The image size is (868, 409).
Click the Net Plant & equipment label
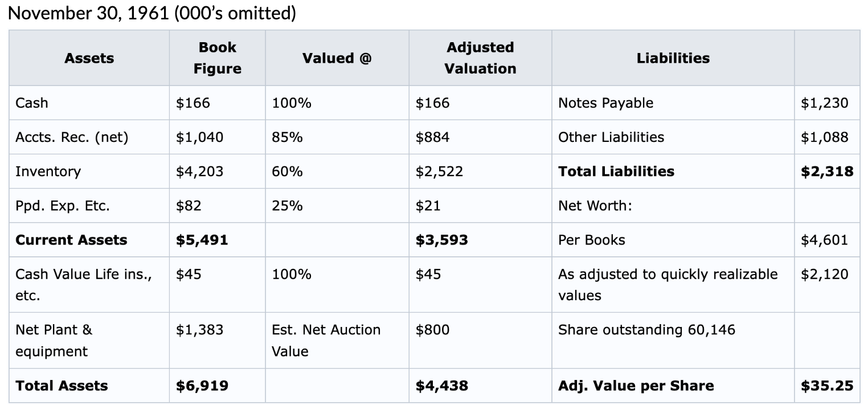tap(54, 340)
